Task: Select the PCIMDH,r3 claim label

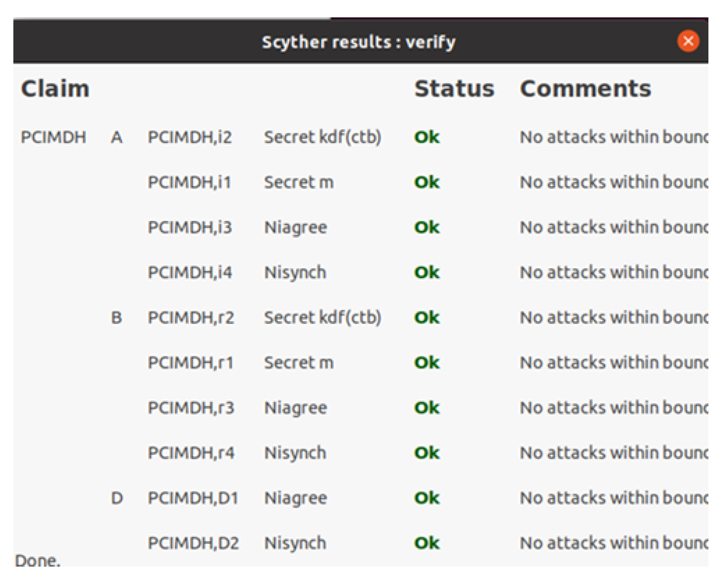Action: coord(191,408)
